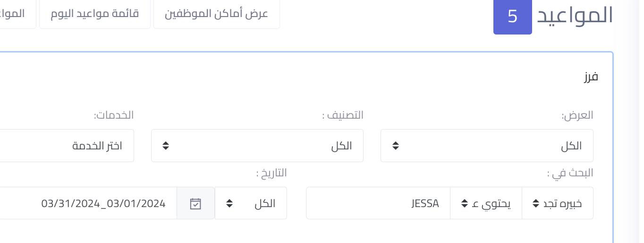
Task: Focus the search field containing JESSA
Action: tap(378, 203)
